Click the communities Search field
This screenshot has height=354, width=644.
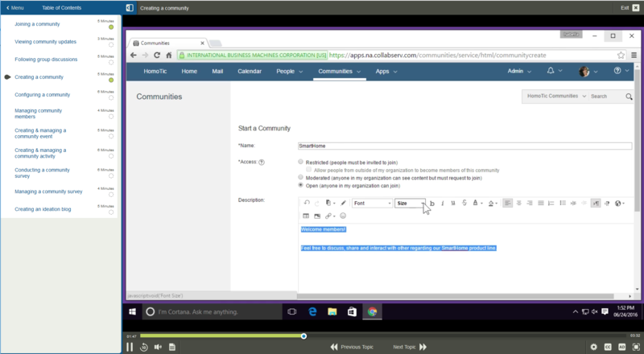pyautogui.click(x=606, y=96)
